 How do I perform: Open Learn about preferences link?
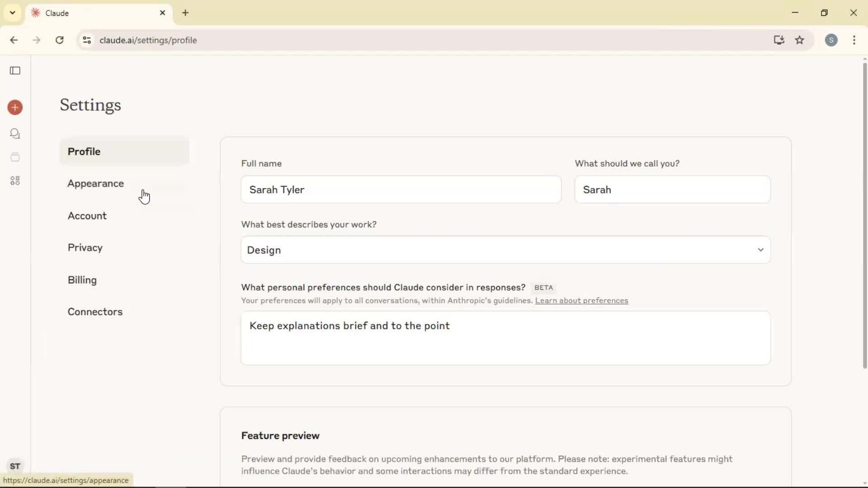point(581,301)
